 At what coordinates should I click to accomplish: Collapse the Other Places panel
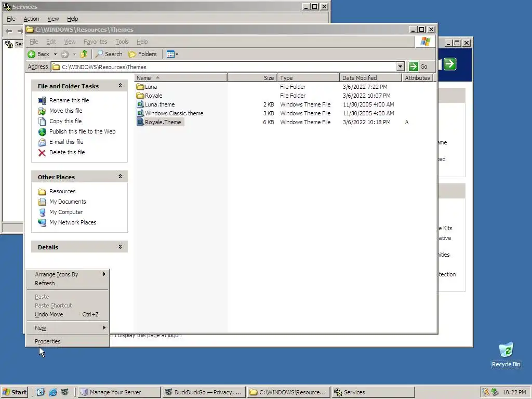[120, 177]
